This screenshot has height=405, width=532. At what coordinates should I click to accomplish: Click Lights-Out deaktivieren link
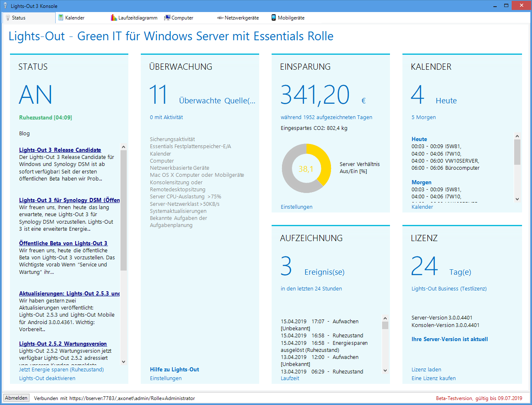[x=47, y=378]
